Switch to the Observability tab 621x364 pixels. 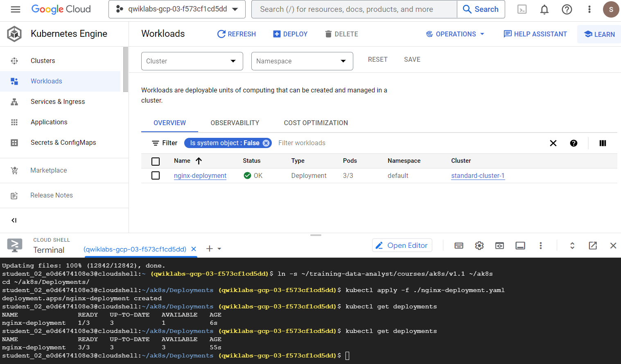point(235,123)
